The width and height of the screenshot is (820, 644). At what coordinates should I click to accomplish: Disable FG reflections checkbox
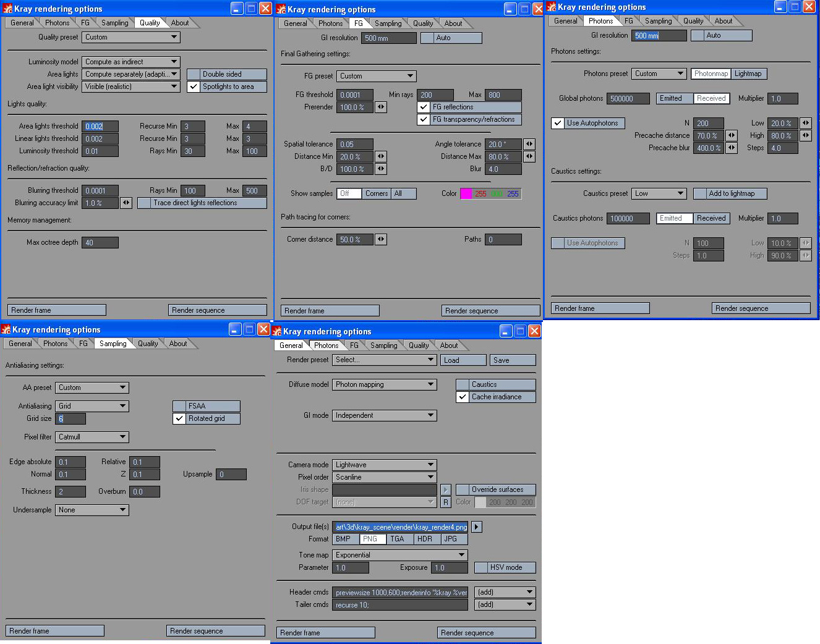424,107
